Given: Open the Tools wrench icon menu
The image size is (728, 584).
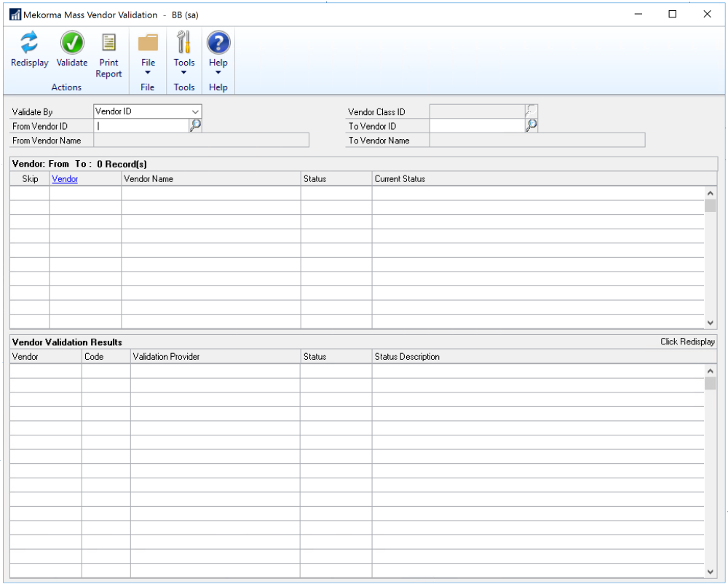Looking at the screenshot, I should click(x=184, y=43).
